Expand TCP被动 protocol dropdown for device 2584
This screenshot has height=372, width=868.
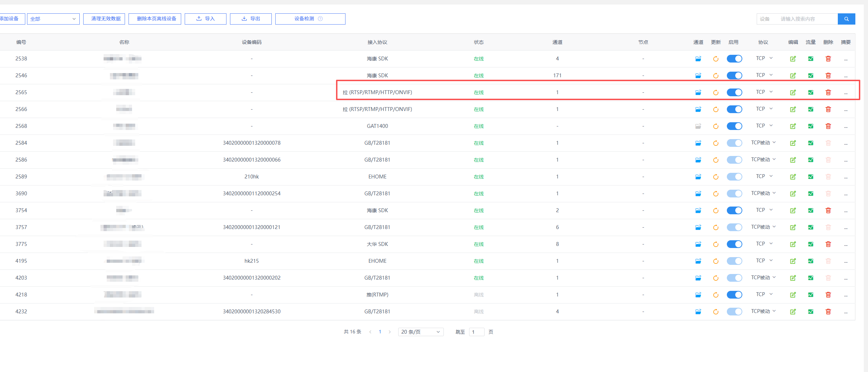(x=763, y=143)
